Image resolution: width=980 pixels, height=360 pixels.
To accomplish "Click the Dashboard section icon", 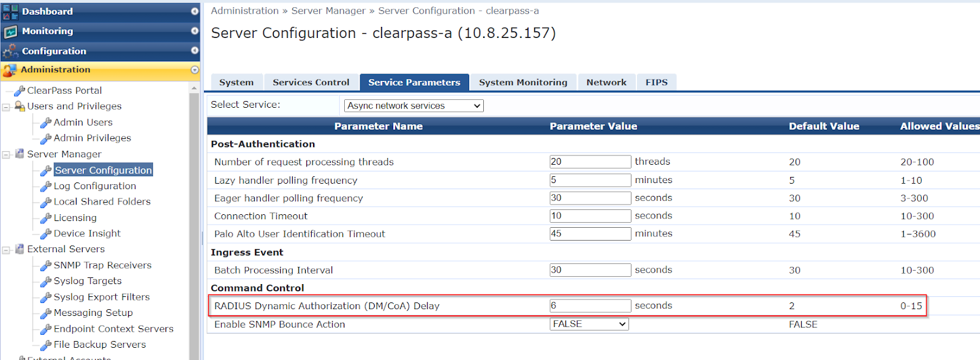I will [10, 12].
